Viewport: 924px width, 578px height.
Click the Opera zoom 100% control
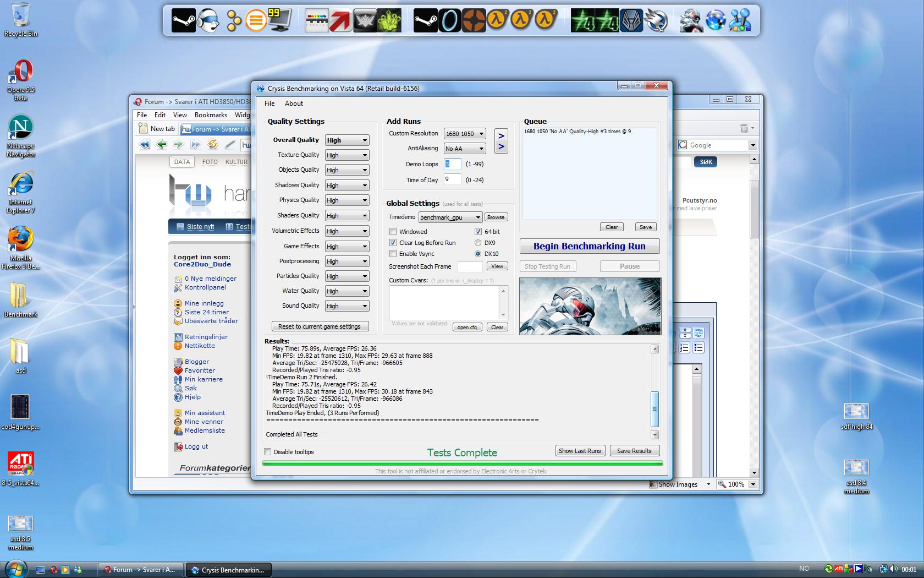(x=738, y=484)
